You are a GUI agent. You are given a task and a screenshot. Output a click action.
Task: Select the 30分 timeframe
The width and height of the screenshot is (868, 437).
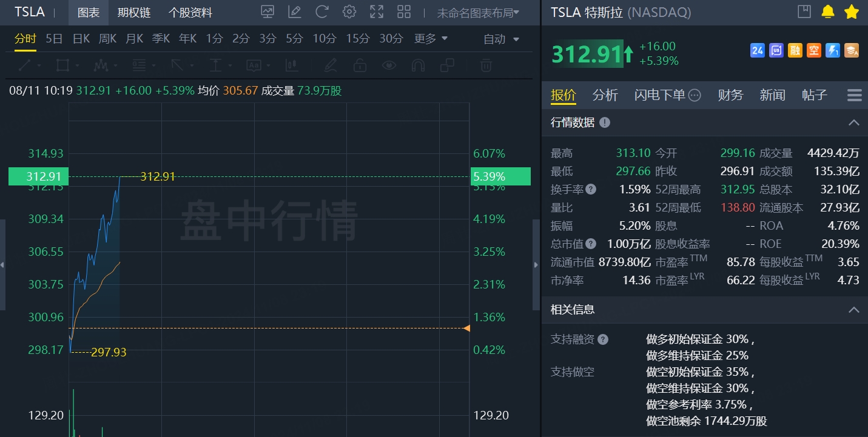(x=391, y=39)
